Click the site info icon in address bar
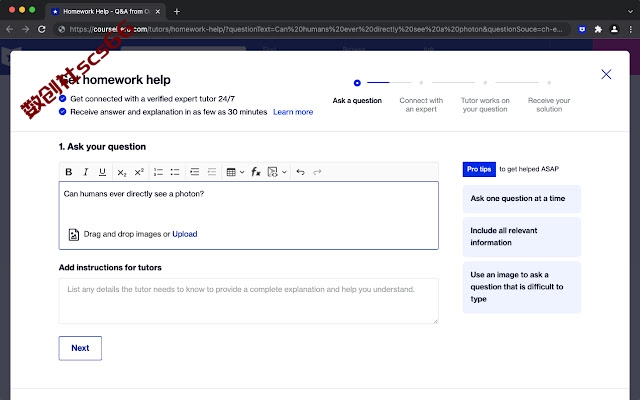Image resolution: width=640 pixels, height=400 pixels. click(62, 29)
